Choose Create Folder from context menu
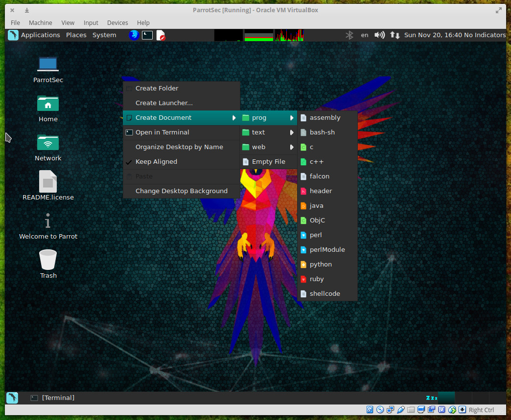This screenshot has height=420, width=511. 181,88
